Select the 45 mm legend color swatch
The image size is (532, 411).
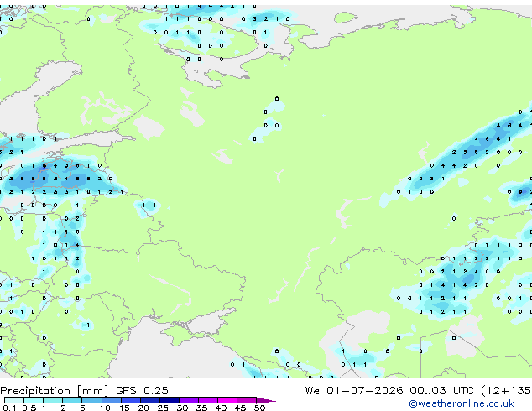coord(247,400)
